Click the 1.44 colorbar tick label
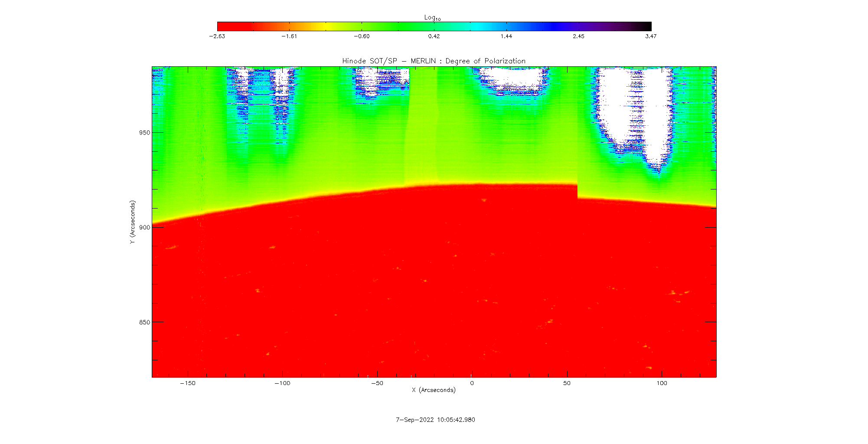This screenshot has height=444, width=868. (x=506, y=36)
